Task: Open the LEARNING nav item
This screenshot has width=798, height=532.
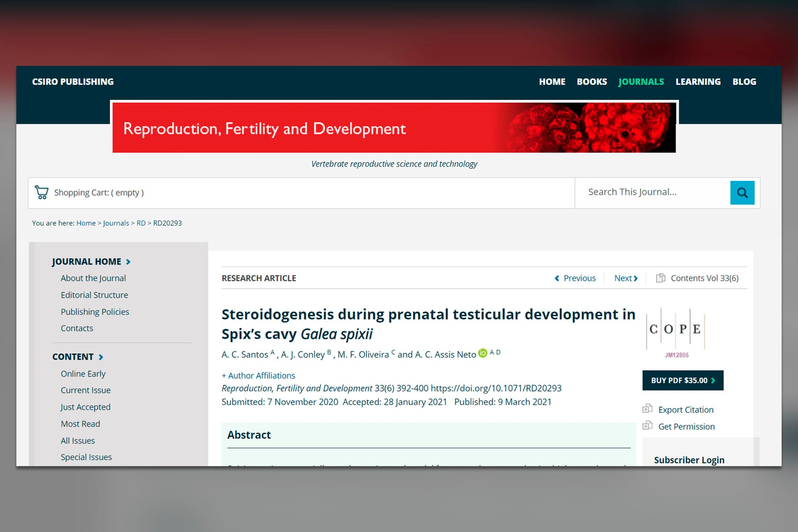Action: tap(698, 82)
